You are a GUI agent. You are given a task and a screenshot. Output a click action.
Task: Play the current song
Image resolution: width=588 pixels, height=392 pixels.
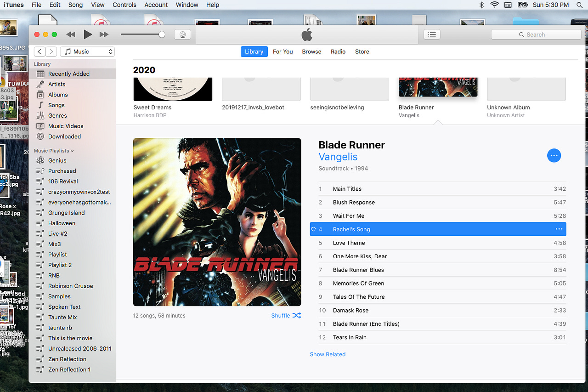tap(88, 34)
